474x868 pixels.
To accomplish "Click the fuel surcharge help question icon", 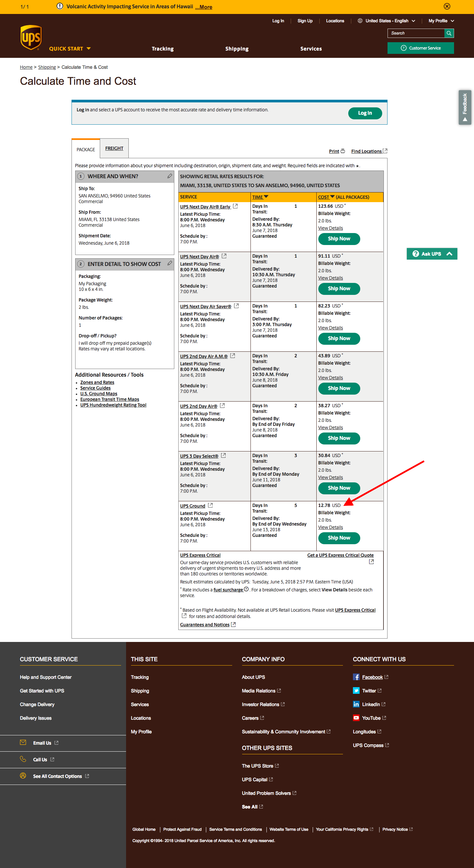I will pos(246,589).
